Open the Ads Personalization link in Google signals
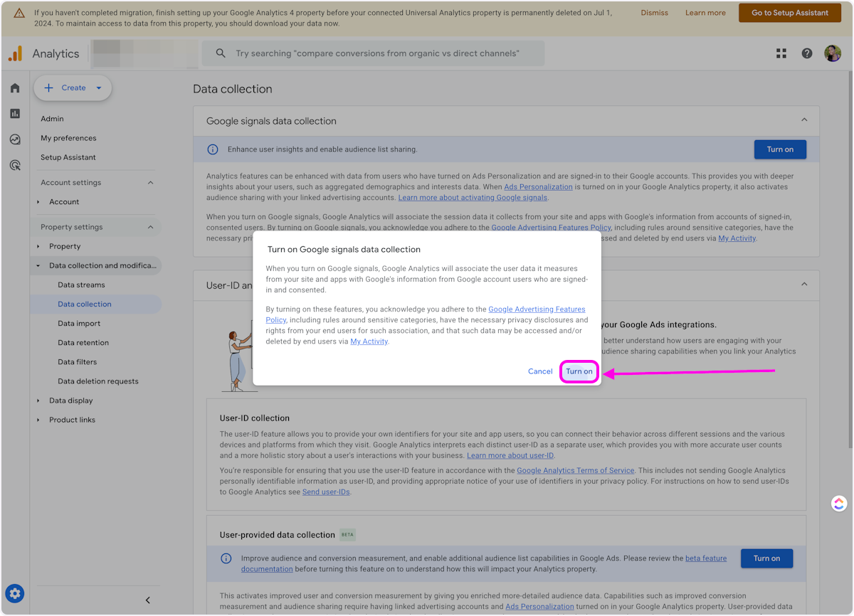Screen dimensions: 854x616 (538, 186)
